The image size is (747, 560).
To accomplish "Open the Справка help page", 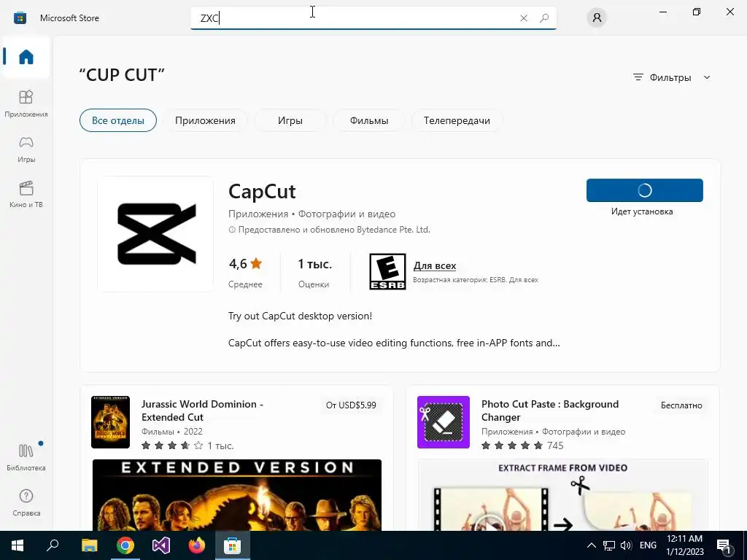I will click(x=26, y=502).
